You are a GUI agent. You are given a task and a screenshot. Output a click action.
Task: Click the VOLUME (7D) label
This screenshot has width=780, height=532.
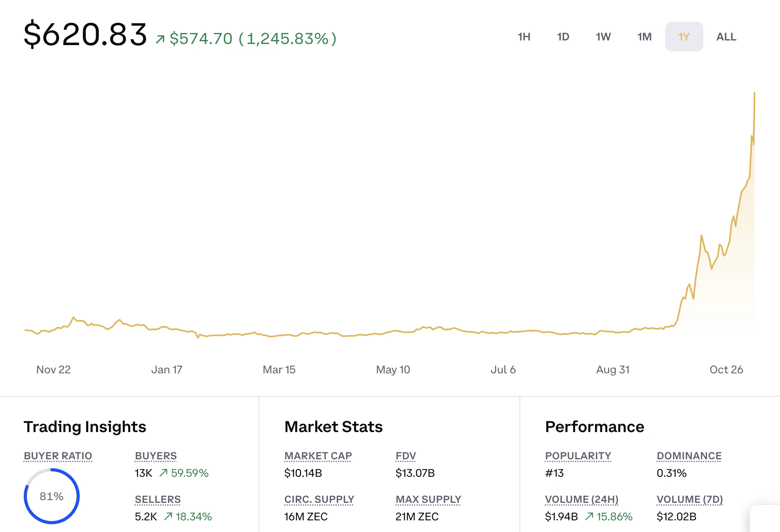click(689, 499)
